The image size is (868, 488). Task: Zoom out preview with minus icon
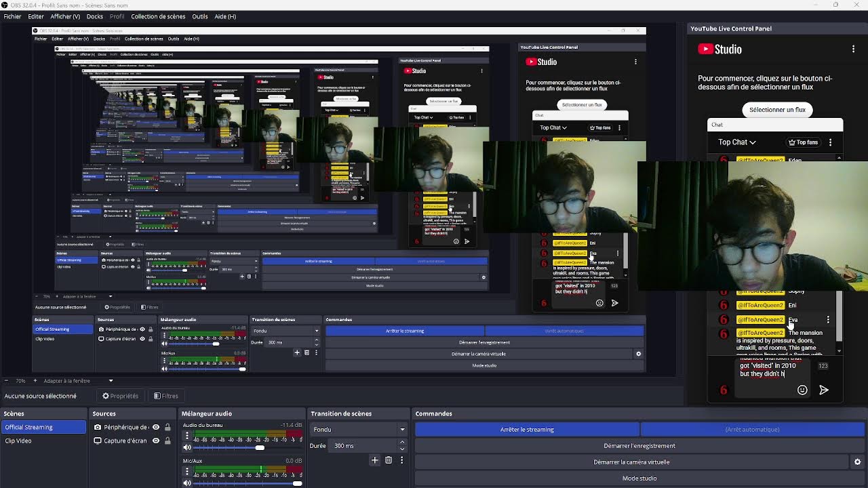(6, 381)
